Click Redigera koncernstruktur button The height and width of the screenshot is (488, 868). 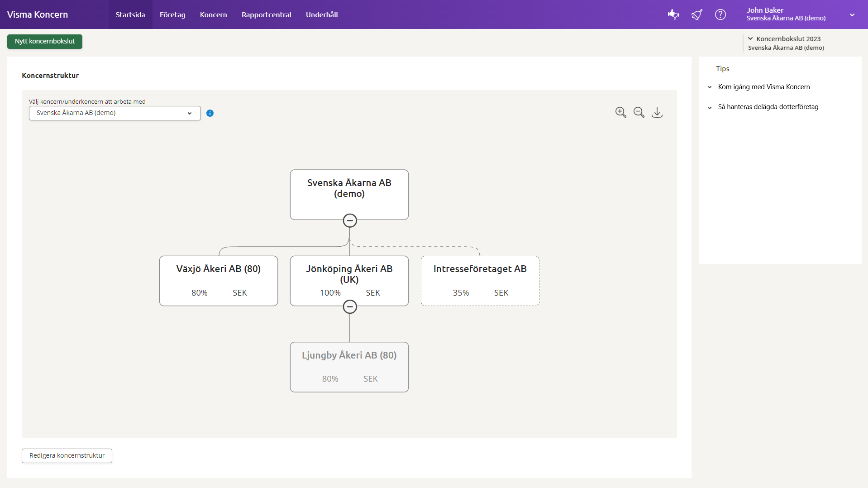[x=67, y=456]
